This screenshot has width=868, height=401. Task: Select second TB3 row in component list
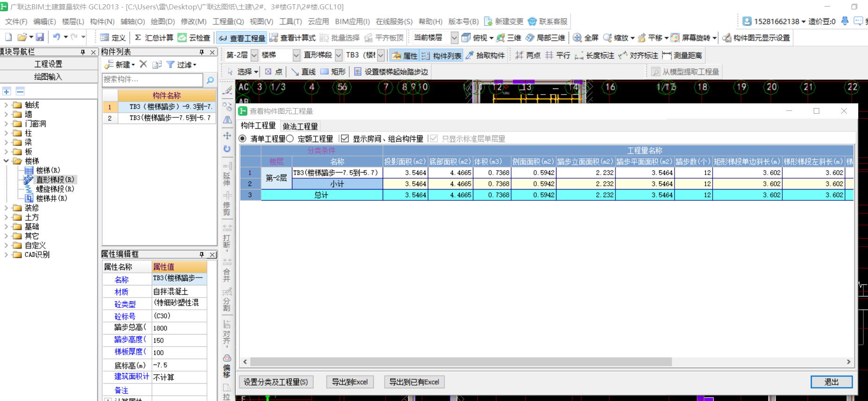[159, 118]
